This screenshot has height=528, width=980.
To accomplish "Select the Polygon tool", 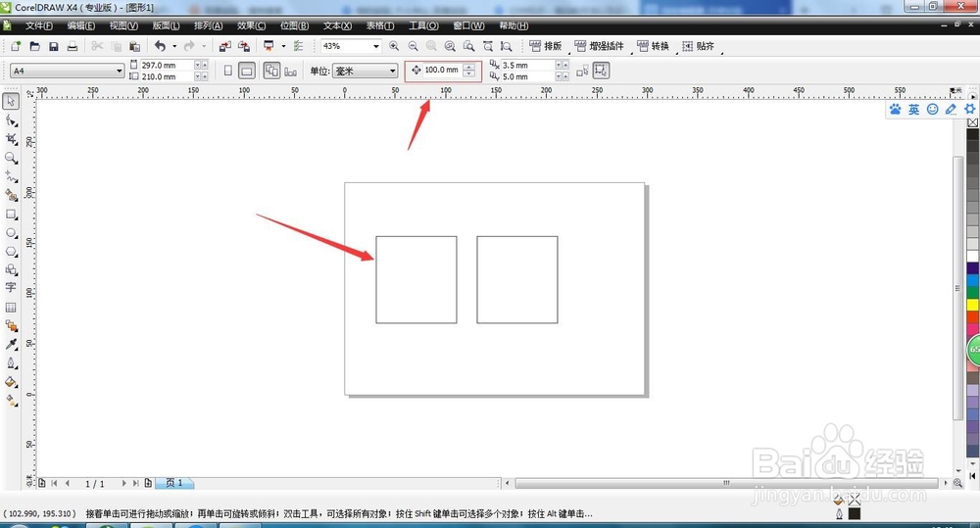I will click(11, 251).
